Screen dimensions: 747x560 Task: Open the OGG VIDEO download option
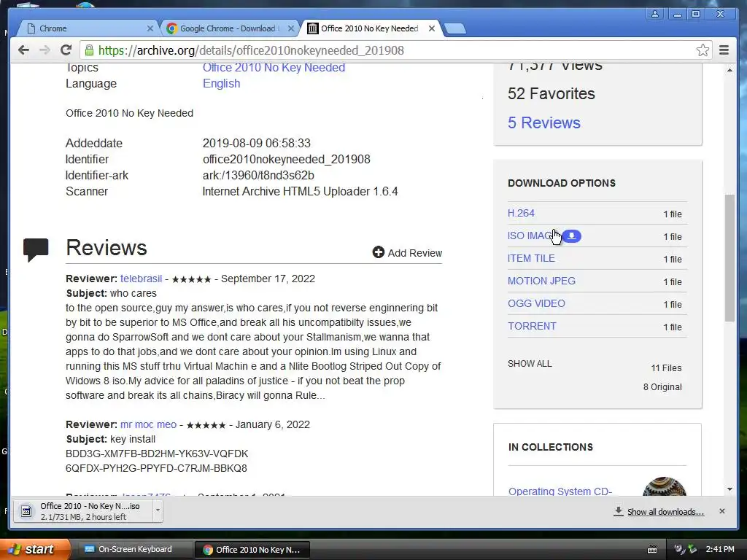[536, 303]
